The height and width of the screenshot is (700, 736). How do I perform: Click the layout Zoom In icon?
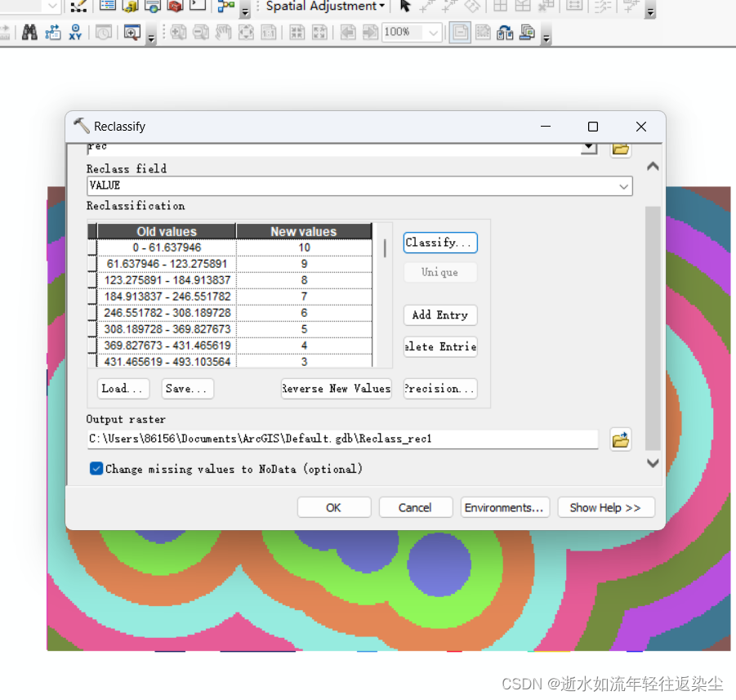tap(178, 33)
